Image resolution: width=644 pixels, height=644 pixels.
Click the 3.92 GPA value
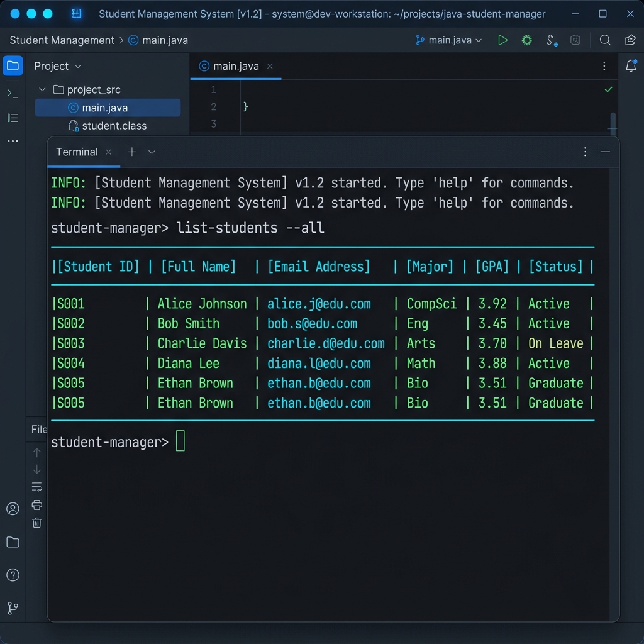point(492,304)
